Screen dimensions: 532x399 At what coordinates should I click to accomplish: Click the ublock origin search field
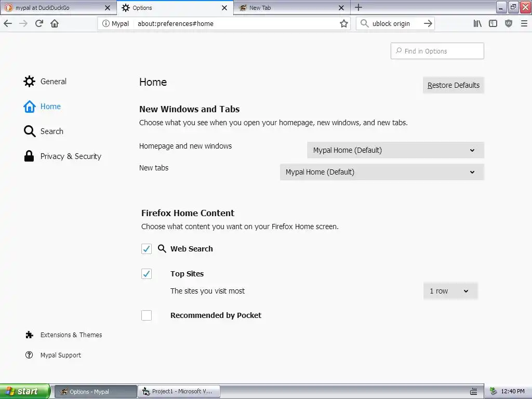pos(395,23)
